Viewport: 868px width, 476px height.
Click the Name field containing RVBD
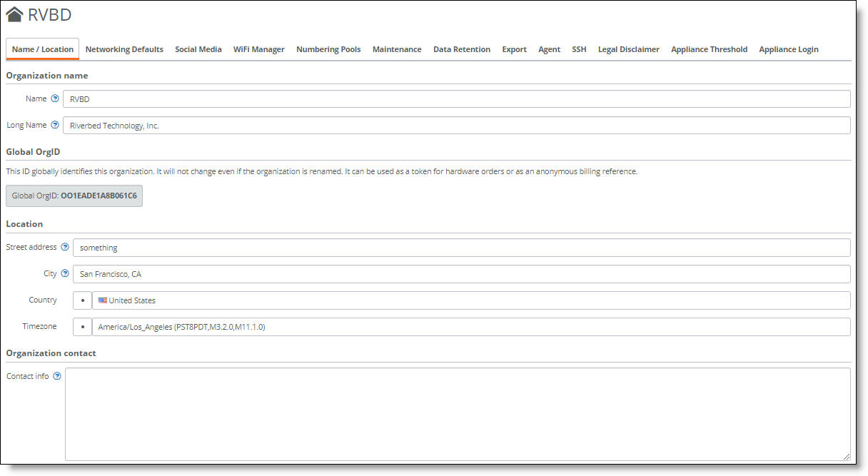click(457, 98)
